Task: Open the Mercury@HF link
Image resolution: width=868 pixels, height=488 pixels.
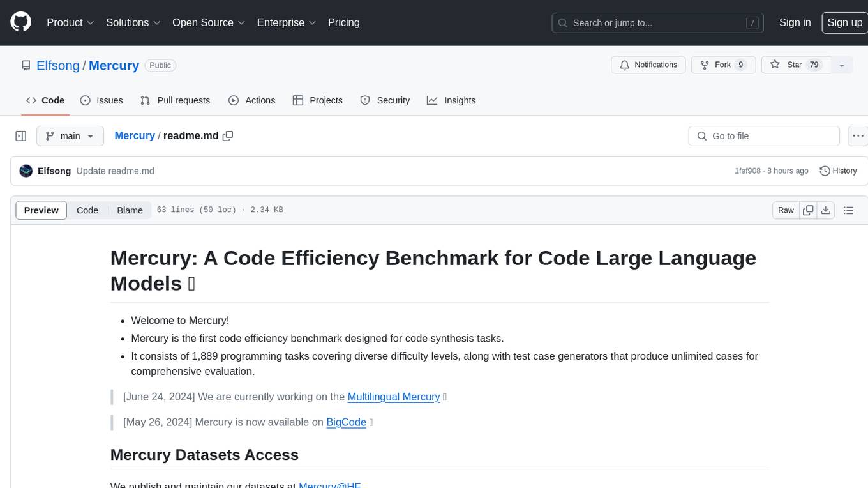Action: [330, 485]
